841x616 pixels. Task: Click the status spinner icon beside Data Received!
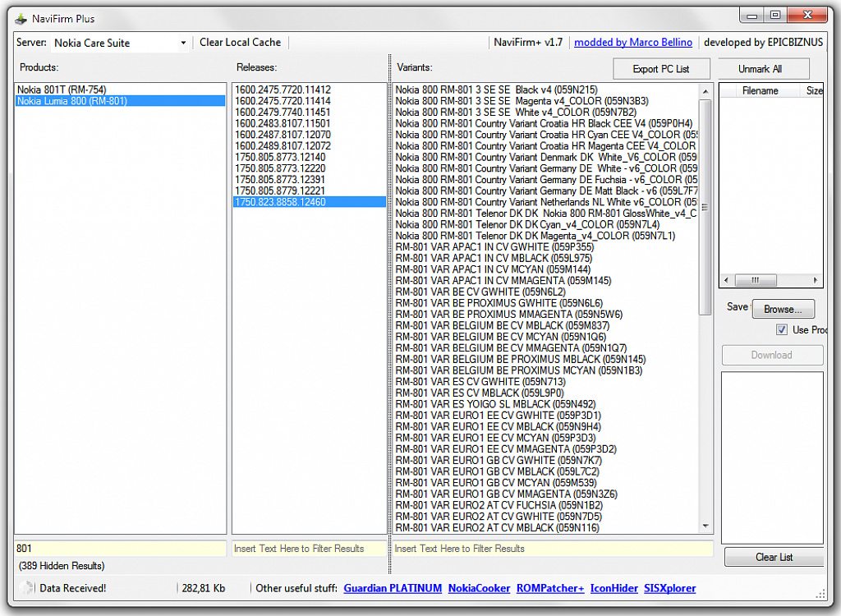pos(25,588)
